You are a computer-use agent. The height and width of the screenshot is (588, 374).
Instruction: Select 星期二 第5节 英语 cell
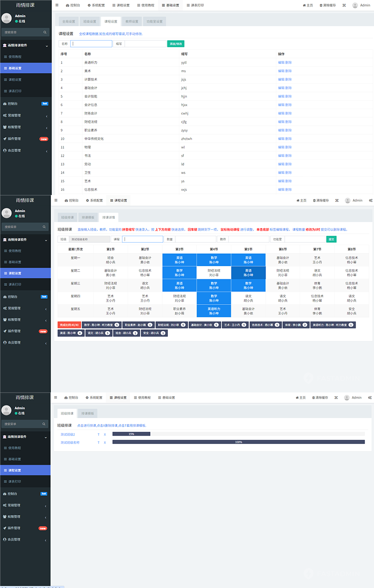click(x=248, y=273)
